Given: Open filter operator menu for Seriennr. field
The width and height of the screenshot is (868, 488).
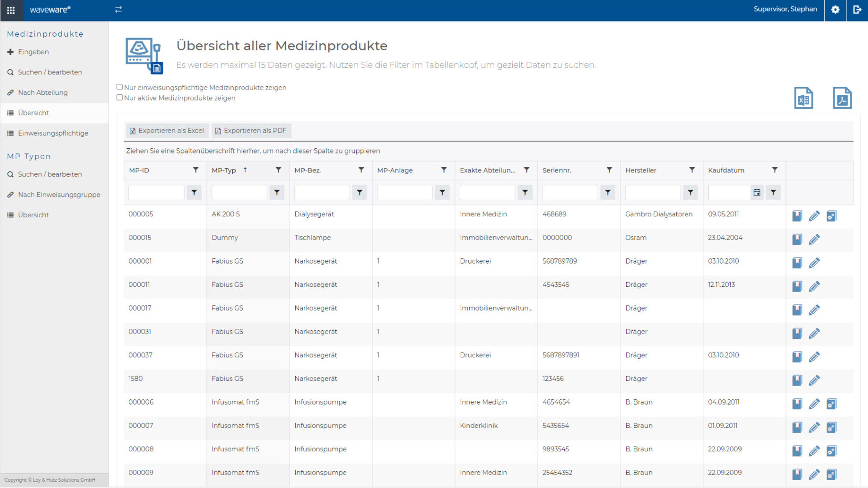Looking at the screenshot, I should pos(608,193).
